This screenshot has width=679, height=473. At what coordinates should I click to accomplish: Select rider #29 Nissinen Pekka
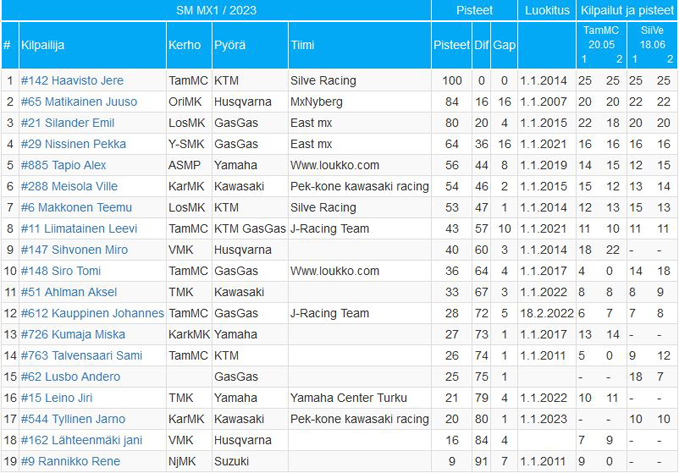click(x=74, y=144)
